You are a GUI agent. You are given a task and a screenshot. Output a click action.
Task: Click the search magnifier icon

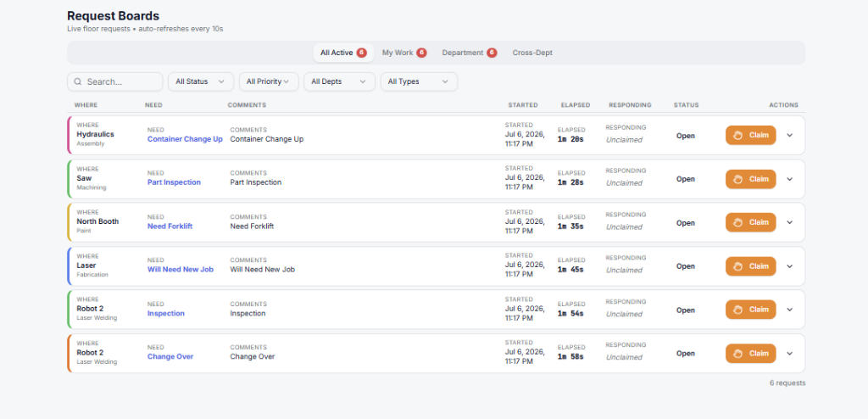tap(78, 81)
